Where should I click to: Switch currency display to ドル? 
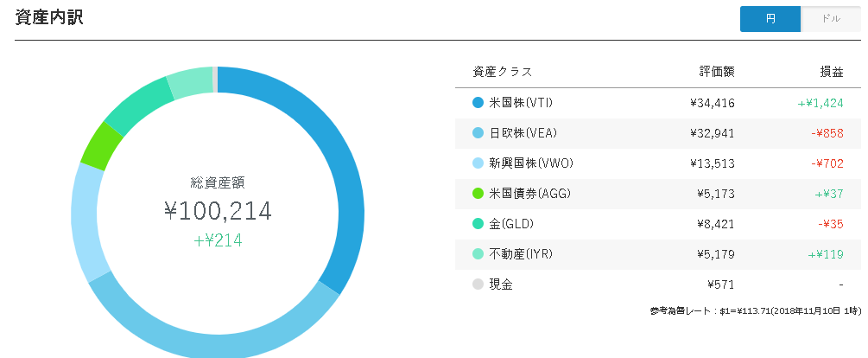830,19
